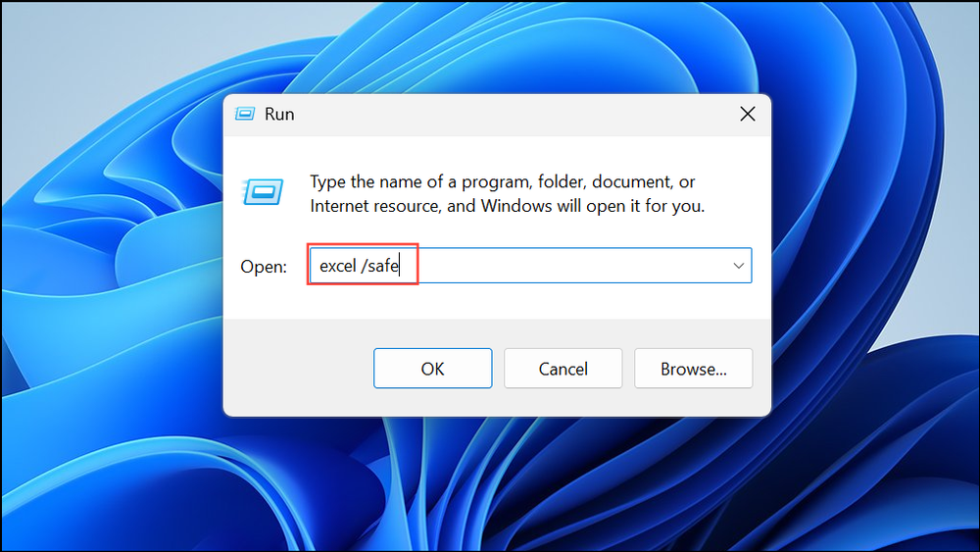Focus the Open text field containing excel /safe
980x552 pixels.
point(530,266)
